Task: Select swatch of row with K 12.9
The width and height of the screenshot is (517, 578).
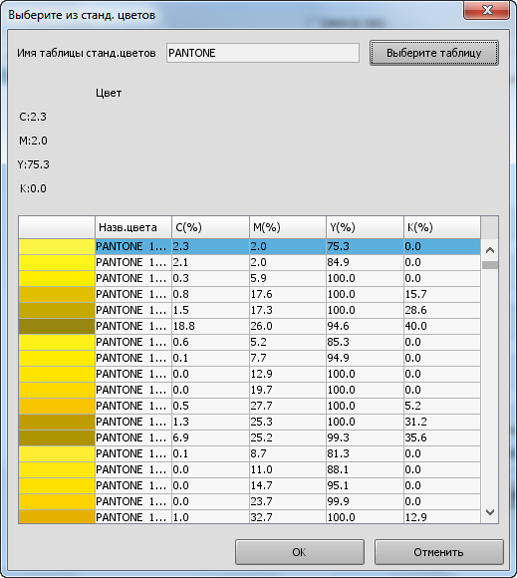Action: [57, 517]
